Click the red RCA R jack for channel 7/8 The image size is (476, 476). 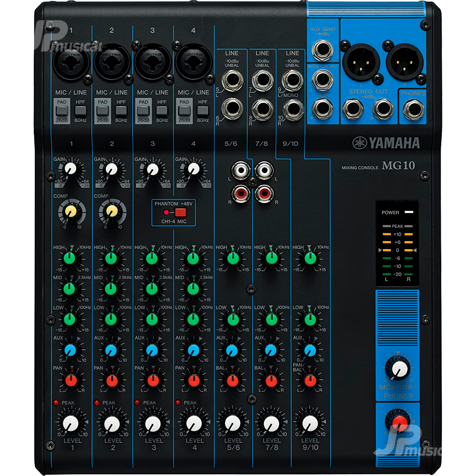[264, 193]
